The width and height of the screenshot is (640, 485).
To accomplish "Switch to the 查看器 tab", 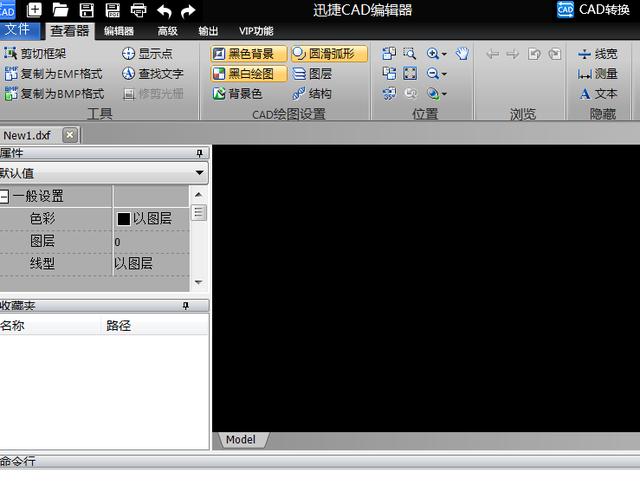I will tap(69, 31).
